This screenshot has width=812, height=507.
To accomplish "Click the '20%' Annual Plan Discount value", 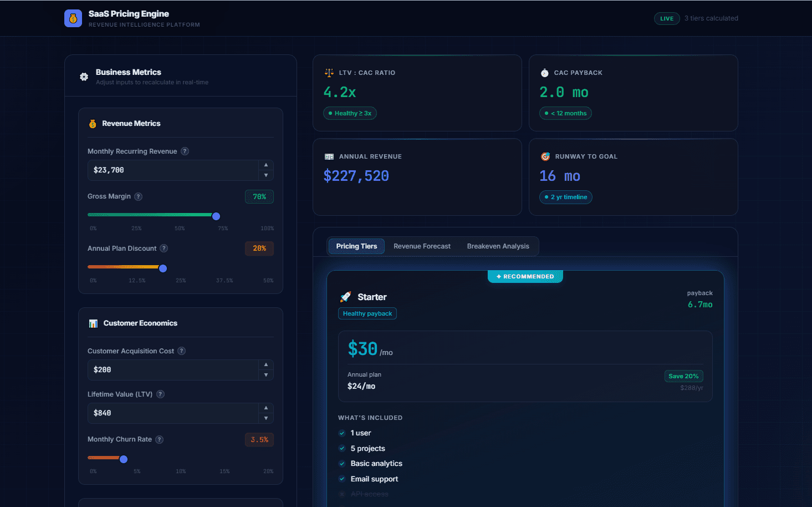I will (259, 249).
